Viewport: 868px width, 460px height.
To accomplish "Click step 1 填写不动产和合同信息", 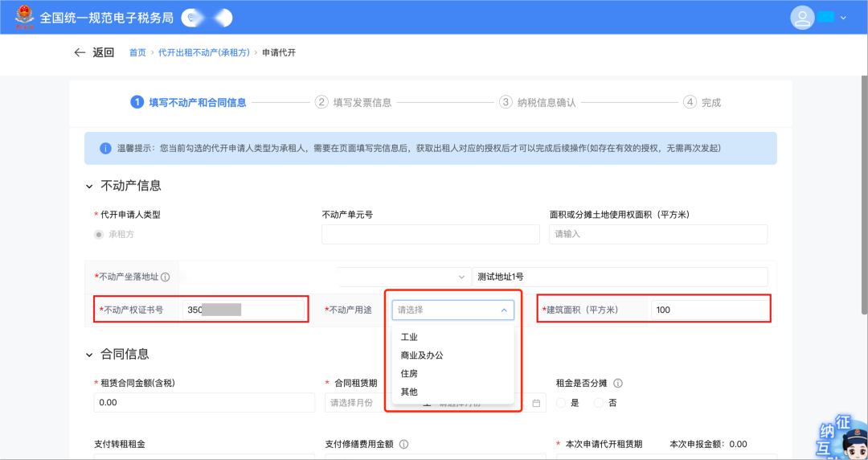I will 188,102.
